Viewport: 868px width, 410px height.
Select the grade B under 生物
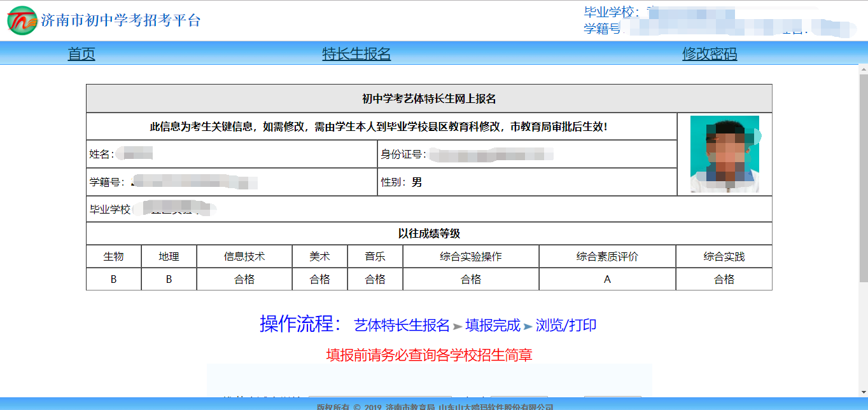point(113,278)
